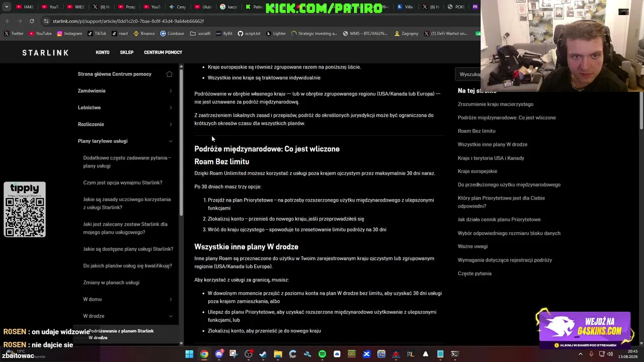Open the volume control in the system tray
This screenshot has height=362, width=644.
click(610, 354)
